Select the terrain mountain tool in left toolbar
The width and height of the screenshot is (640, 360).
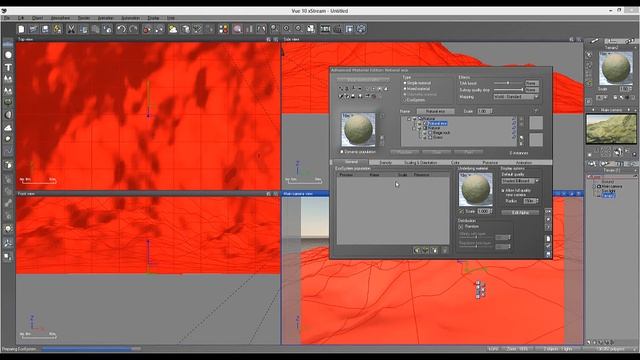(8, 79)
